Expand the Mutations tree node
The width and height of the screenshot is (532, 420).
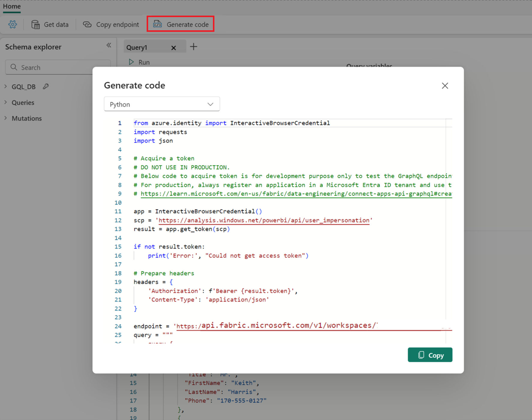click(6, 118)
